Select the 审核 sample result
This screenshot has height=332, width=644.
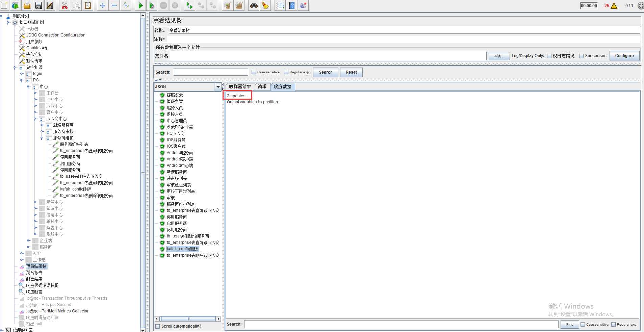[171, 198]
